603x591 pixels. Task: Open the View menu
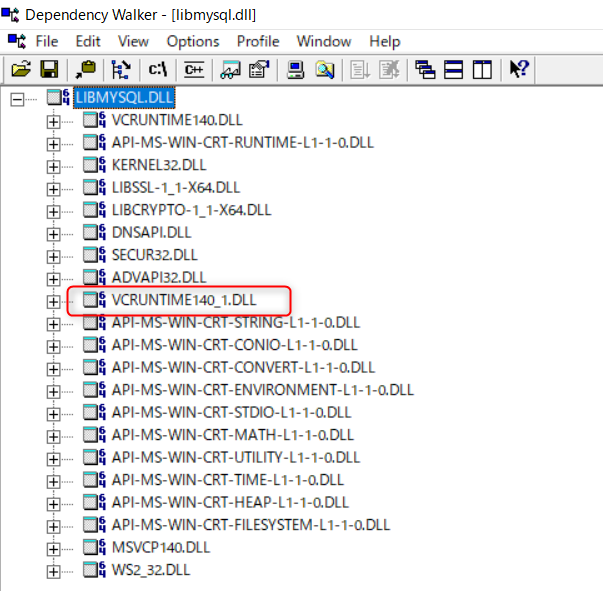click(x=133, y=41)
